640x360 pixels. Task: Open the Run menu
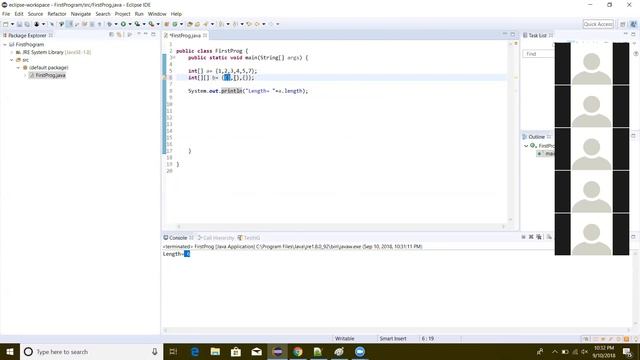[x=139, y=14]
